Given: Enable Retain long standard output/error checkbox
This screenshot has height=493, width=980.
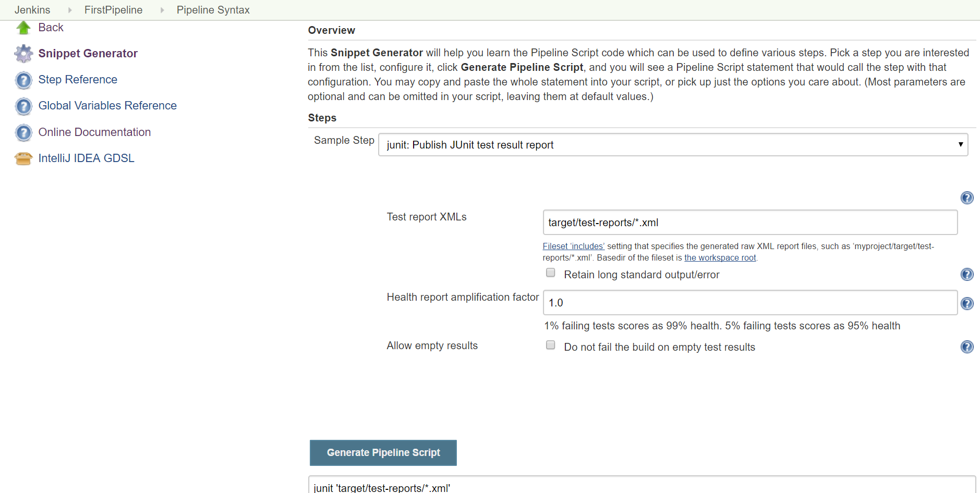Looking at the screenshot, I should coord(550,273).
